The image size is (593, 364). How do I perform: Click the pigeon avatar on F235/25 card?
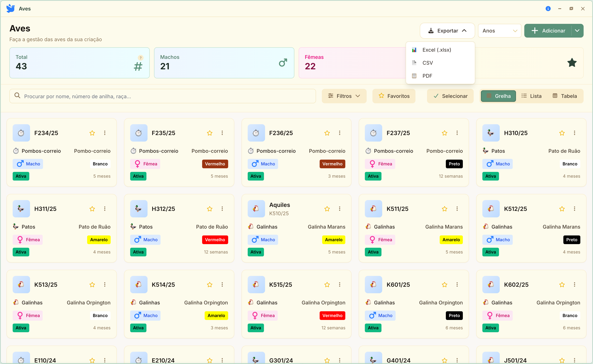pos(139,133)
